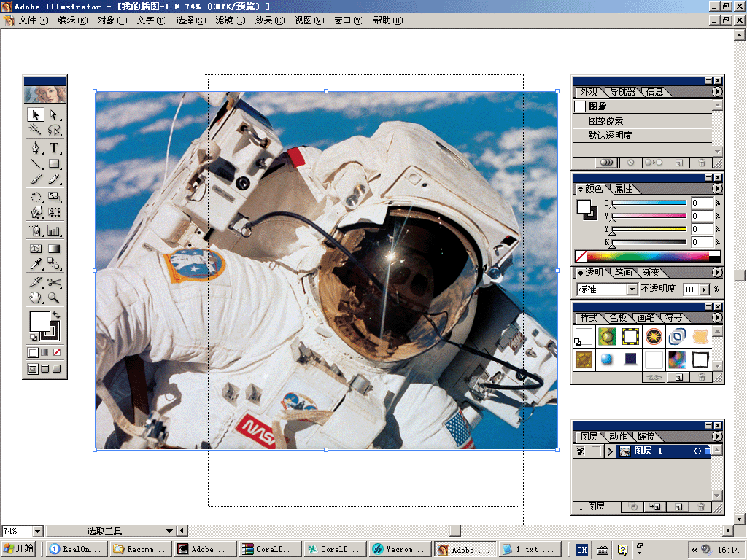747x560 pixels.
Task: Open the 不透明度 opacity slider arrow
Action: (705, 289)
